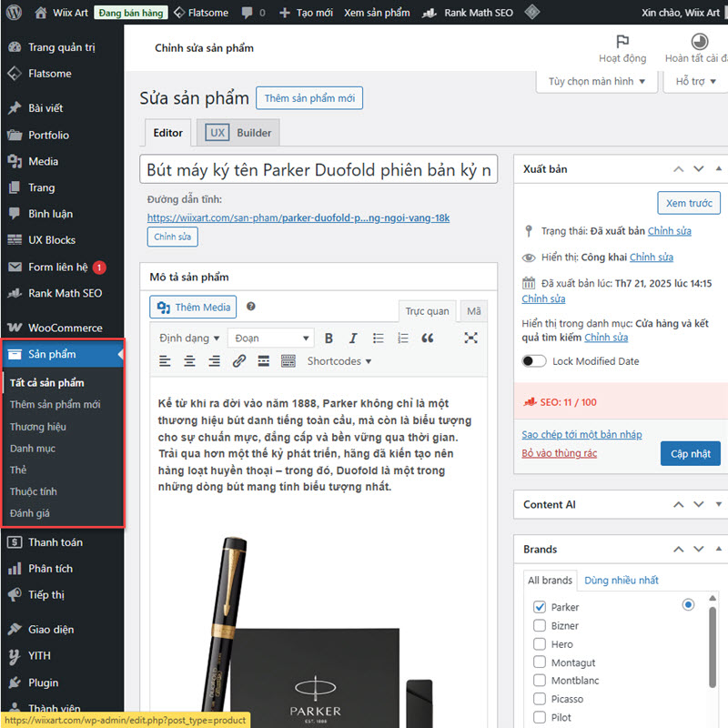Click Sao chép tới một bản nháp
Screen dimensions: 728x728
pos(581,435)
